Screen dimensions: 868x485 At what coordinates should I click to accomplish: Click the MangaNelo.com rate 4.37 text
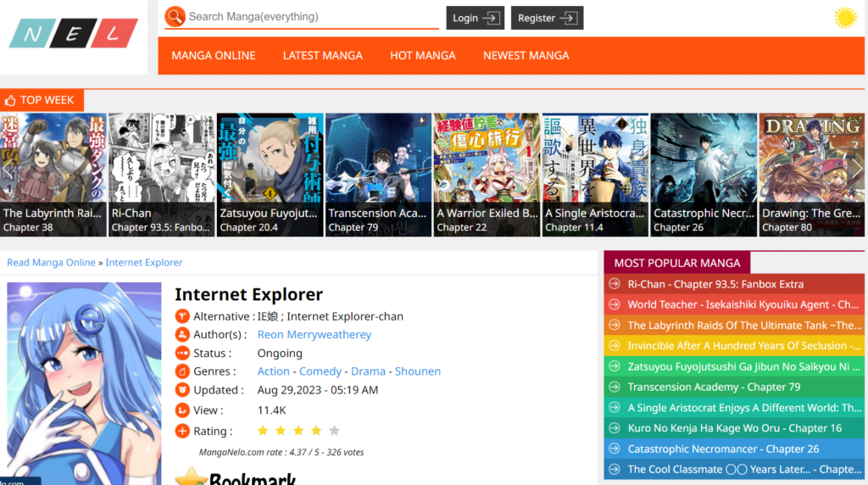[281, 452]
